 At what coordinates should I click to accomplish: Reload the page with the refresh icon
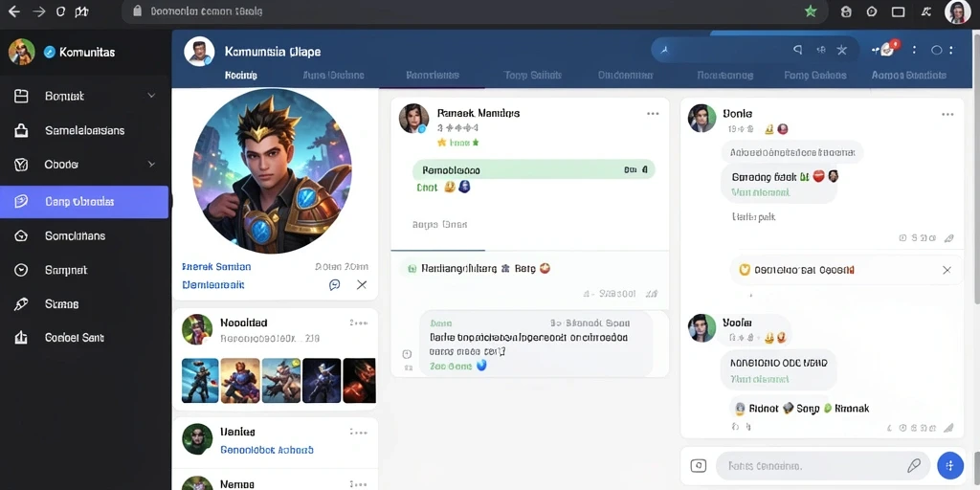point(60,11)
